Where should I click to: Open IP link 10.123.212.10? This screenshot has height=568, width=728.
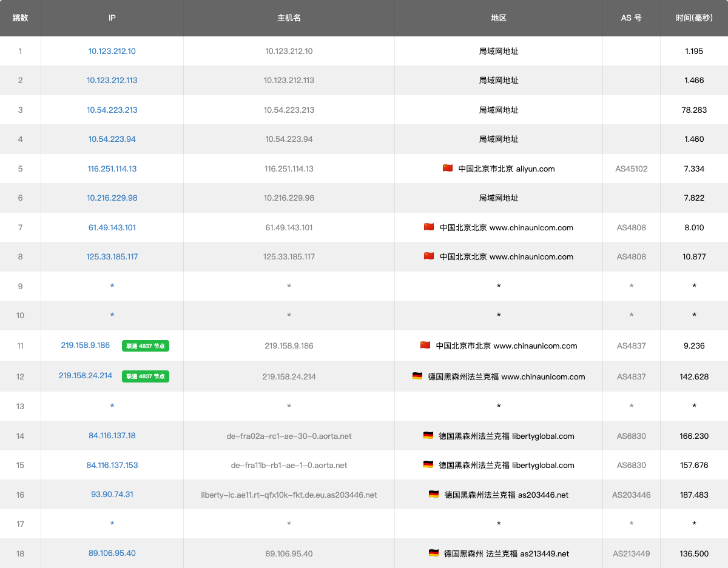(112, 52)
